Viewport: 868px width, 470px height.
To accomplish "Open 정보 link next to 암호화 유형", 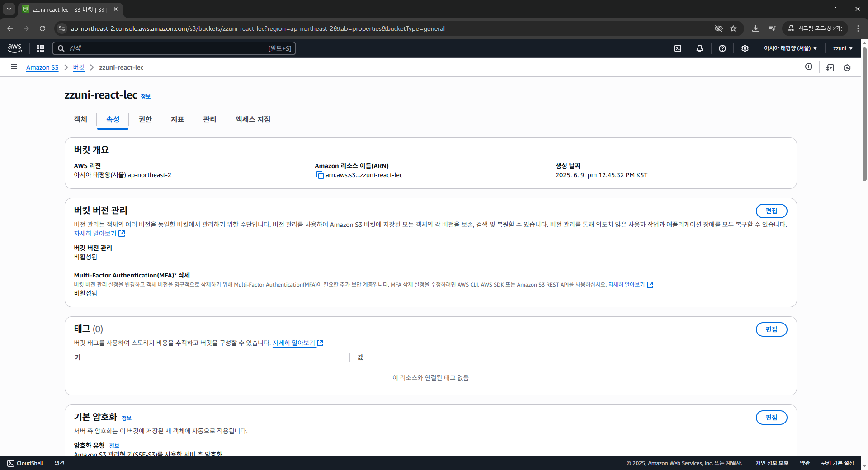I will [114, 446].
